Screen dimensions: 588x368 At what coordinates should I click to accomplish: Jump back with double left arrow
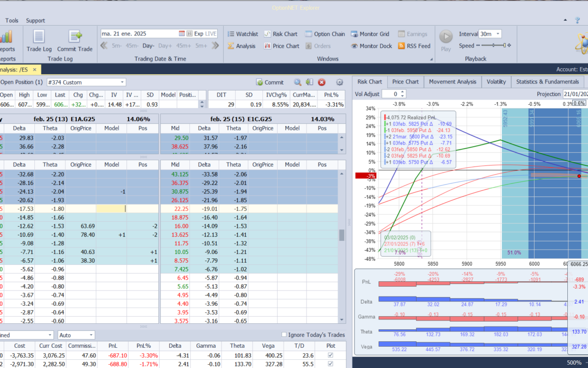tap(104, 46)
